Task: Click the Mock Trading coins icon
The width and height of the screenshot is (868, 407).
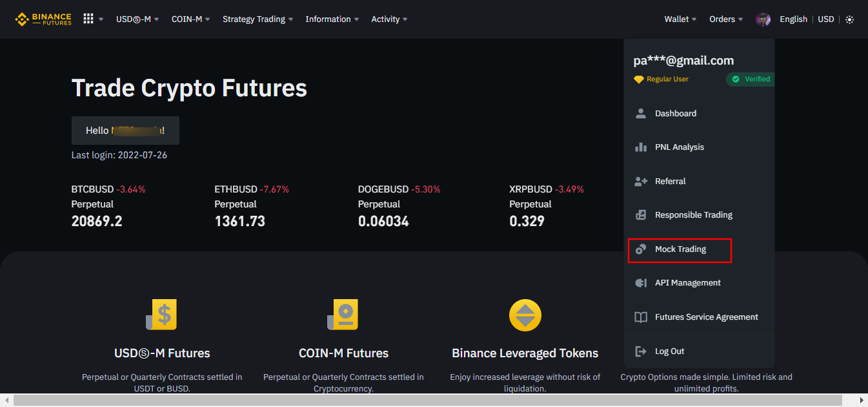Action: tap(641, 249)
